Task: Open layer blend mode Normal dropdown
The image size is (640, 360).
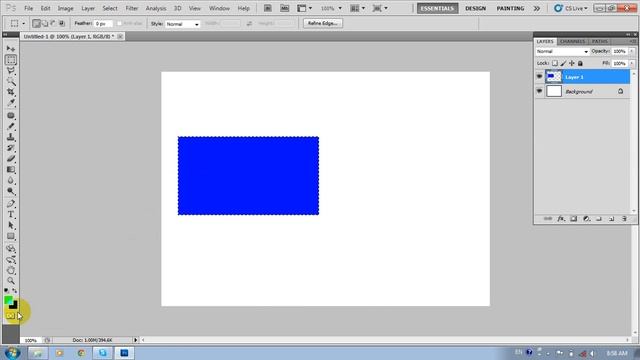Action: 562,51
